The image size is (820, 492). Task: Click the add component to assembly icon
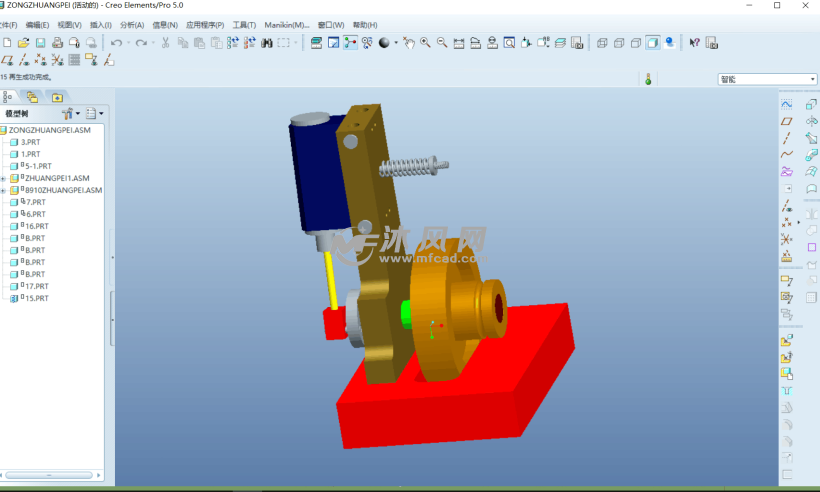click(787, 341)
